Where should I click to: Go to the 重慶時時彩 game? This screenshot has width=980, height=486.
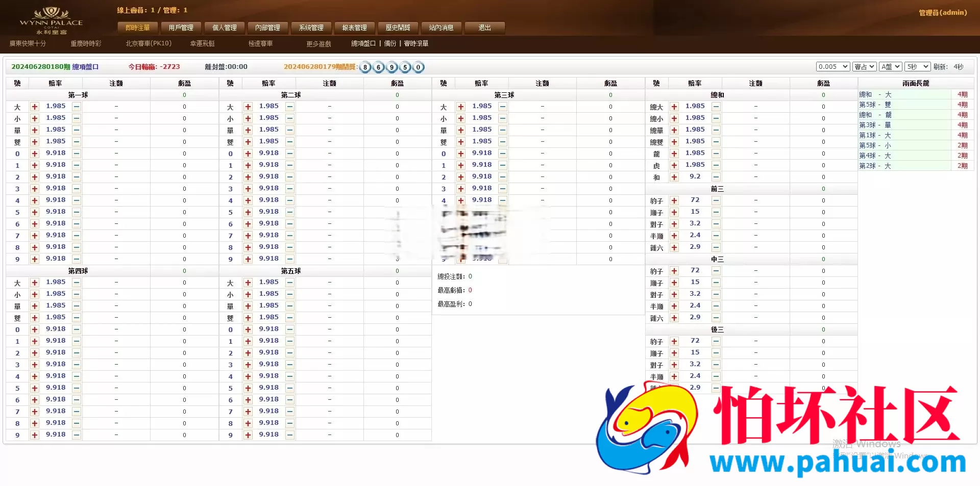click(x=86, y=44)
